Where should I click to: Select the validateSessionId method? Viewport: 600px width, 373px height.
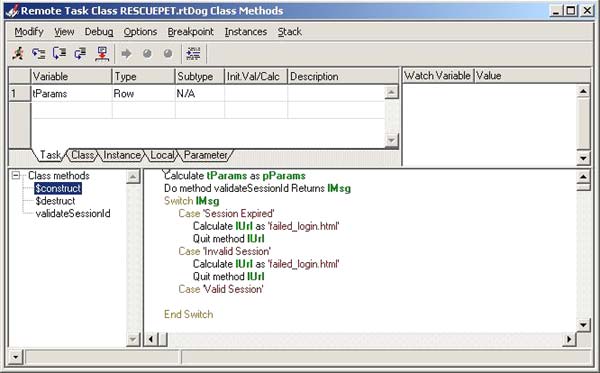(x=73, y=213)
